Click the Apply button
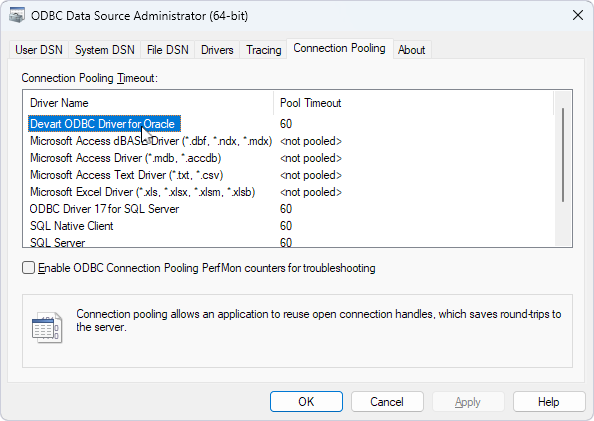This screenshot has height=421, width=594. (x=468, y=401)
